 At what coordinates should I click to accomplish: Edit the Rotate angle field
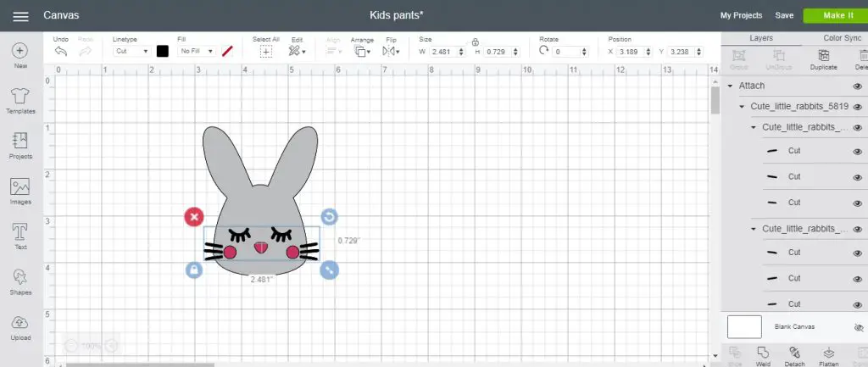coord(565,52)
